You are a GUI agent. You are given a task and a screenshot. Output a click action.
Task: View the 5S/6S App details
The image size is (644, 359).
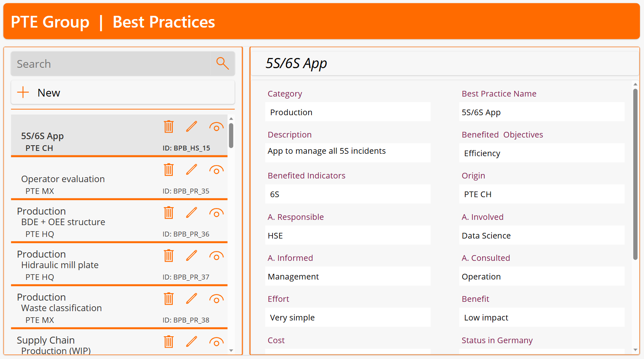pyautogui.click(x=216, y=127)
